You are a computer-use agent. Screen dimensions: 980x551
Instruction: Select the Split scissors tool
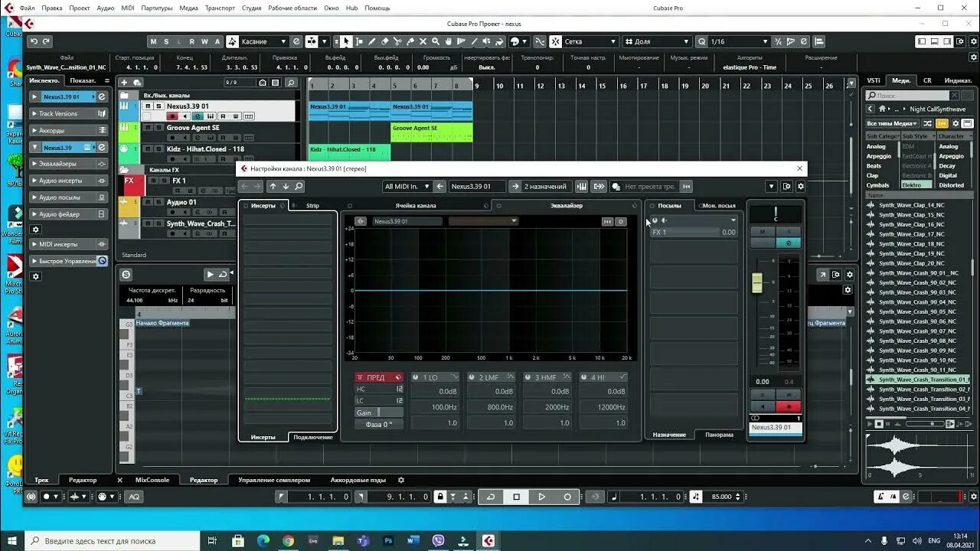pyautogui.click(x=398, y=41)
